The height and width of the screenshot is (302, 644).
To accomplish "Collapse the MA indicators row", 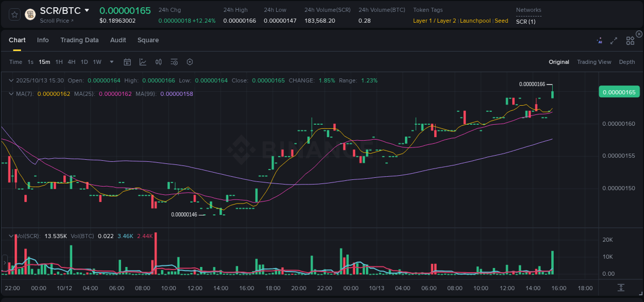I will point(11,94).
